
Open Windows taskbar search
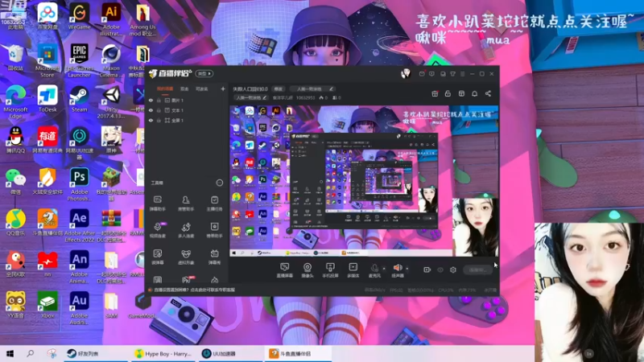pos(30,353)
